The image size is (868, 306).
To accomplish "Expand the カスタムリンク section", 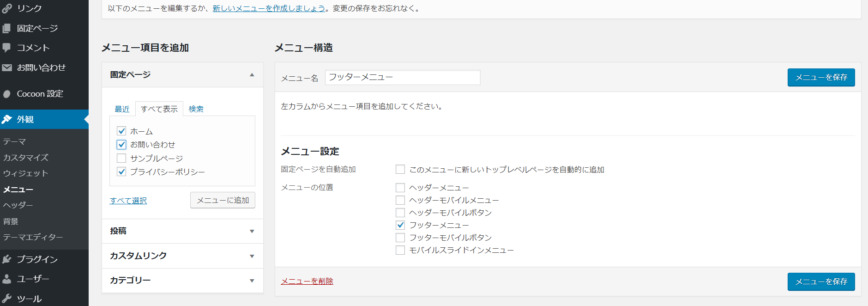I will tap(252, 256).
